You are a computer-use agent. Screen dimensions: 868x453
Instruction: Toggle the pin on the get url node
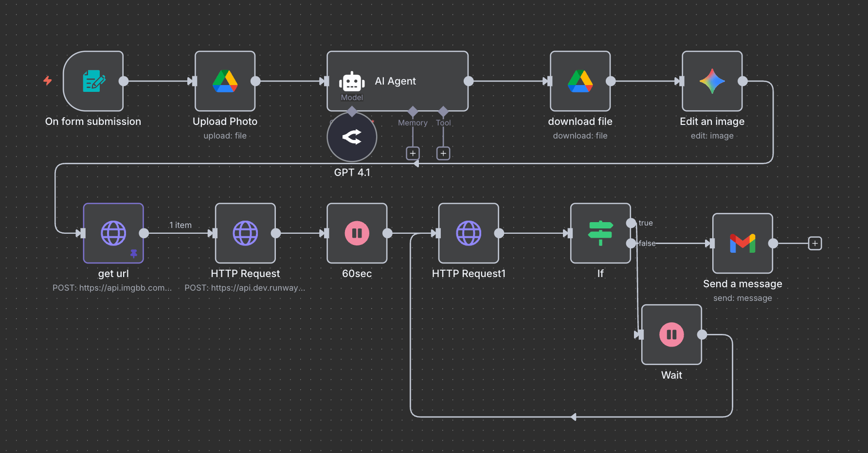tap(133, 253)
